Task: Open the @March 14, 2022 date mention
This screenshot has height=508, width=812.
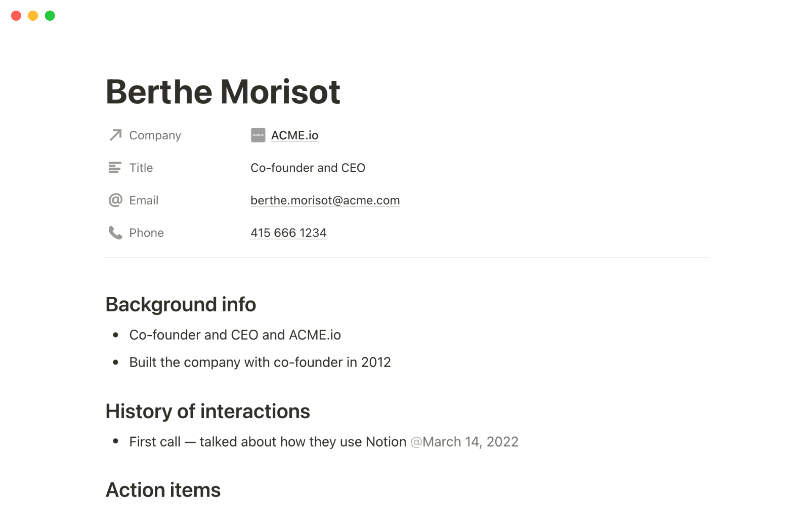Action: (x=464, y=442)
